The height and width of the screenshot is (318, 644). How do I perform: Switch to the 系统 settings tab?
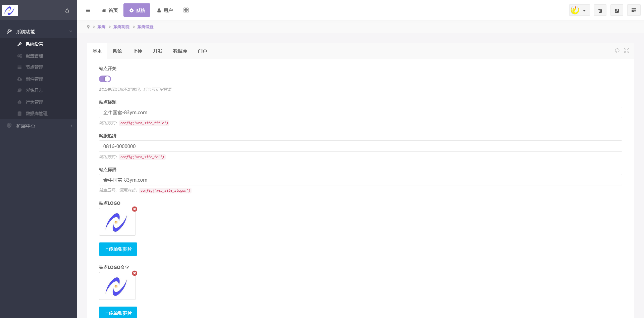tap(117, 51)
